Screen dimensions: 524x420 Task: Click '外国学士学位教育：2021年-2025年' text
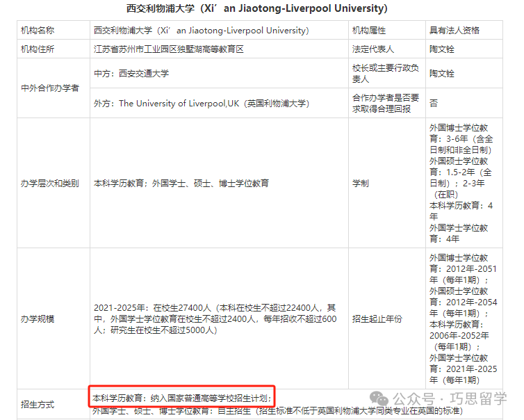[463, 369]
